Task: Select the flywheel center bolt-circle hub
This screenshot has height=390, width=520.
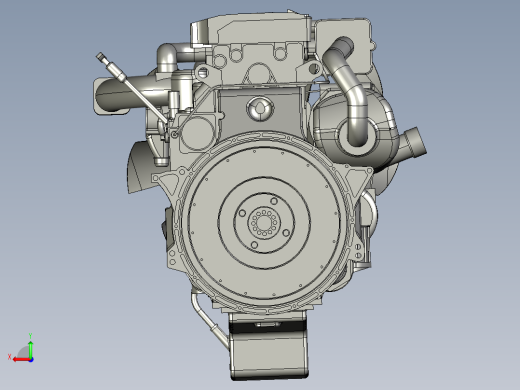Action: click(264, 223)
